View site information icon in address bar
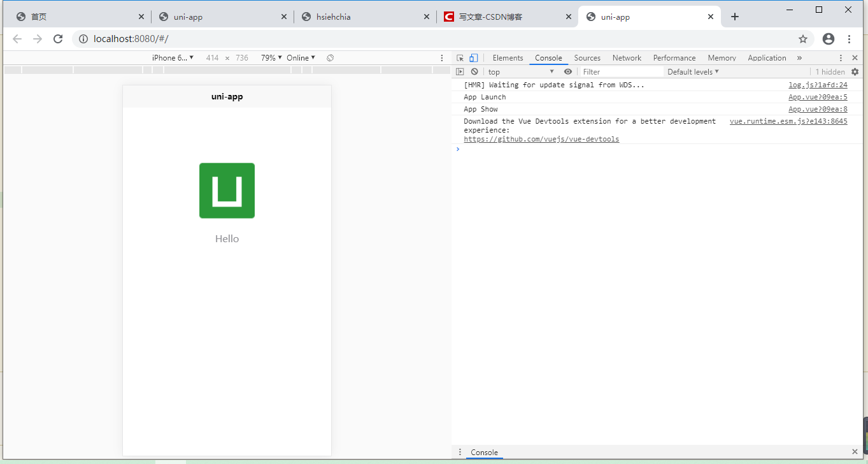The height and width of the screenshot is (464, 868). [x=83, y=39]
